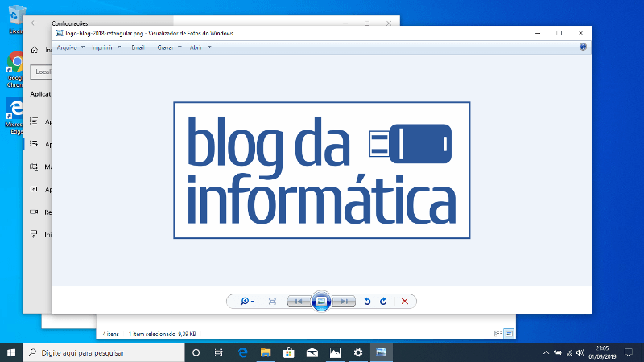Rotate image counterclockwise
Viewport: 644px width, 362px height.
tap(367, 301)
